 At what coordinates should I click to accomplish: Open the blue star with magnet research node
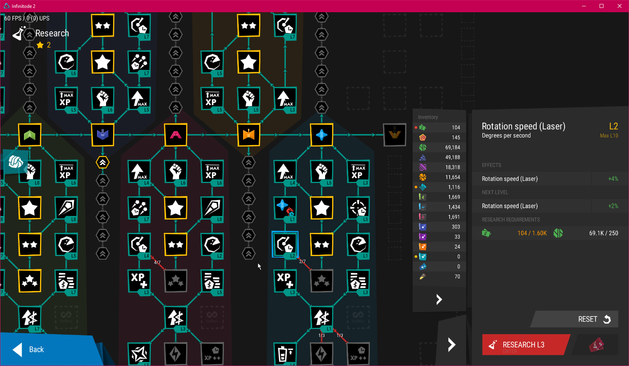tap(285, 208)
